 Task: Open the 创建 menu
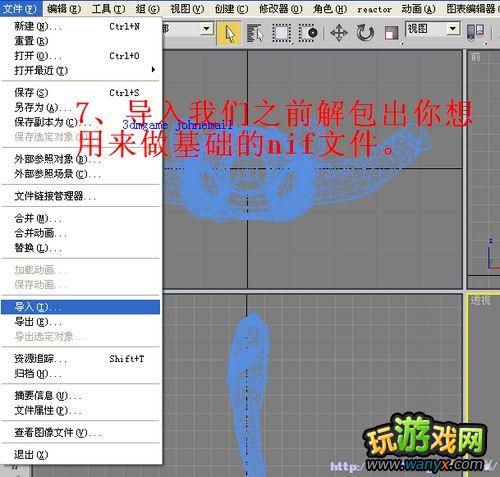(x=231, y=8)
